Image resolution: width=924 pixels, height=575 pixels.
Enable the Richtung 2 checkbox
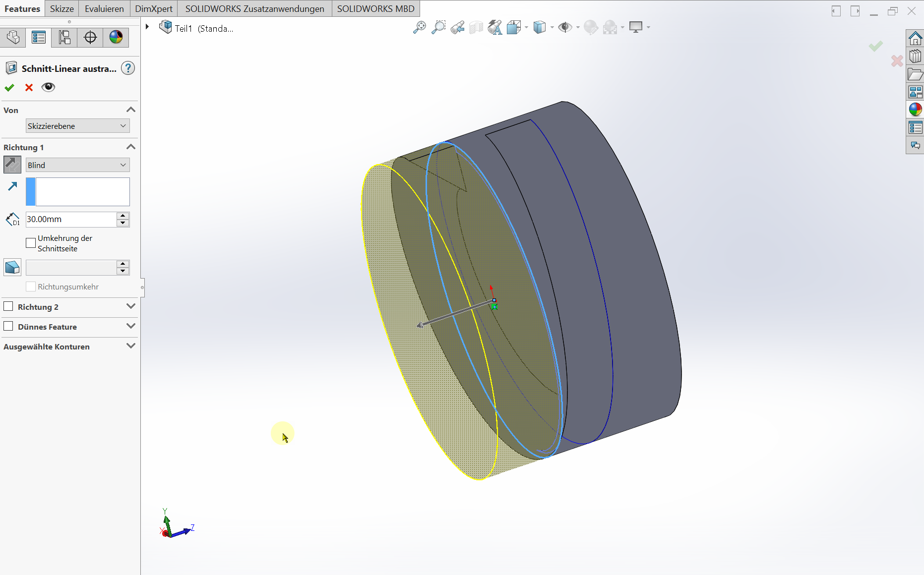(x=8, y=306)
